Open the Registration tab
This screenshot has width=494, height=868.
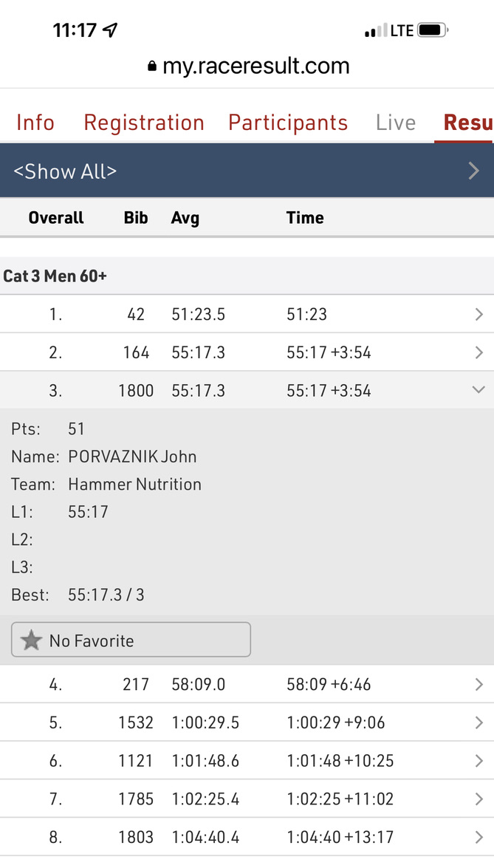[x=144, y=123]
